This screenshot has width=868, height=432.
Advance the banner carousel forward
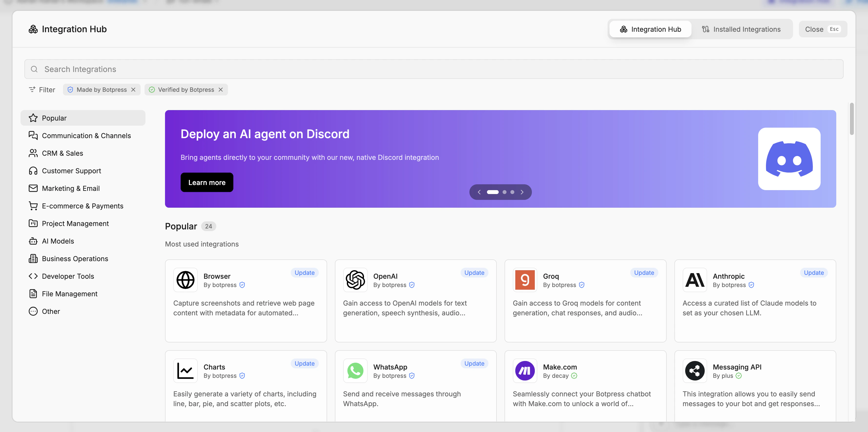click(522, 192)
